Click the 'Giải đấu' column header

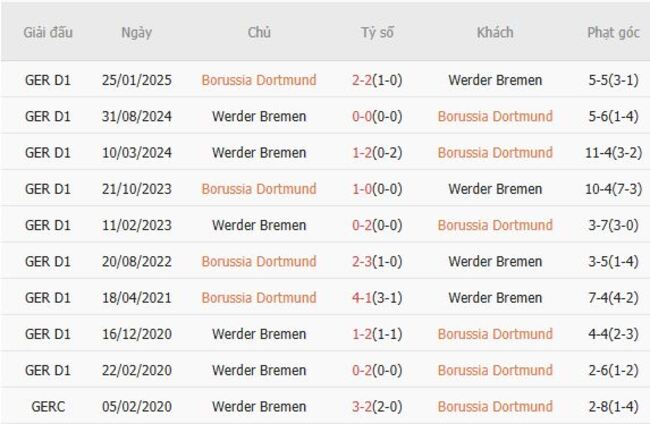[48, 32]
